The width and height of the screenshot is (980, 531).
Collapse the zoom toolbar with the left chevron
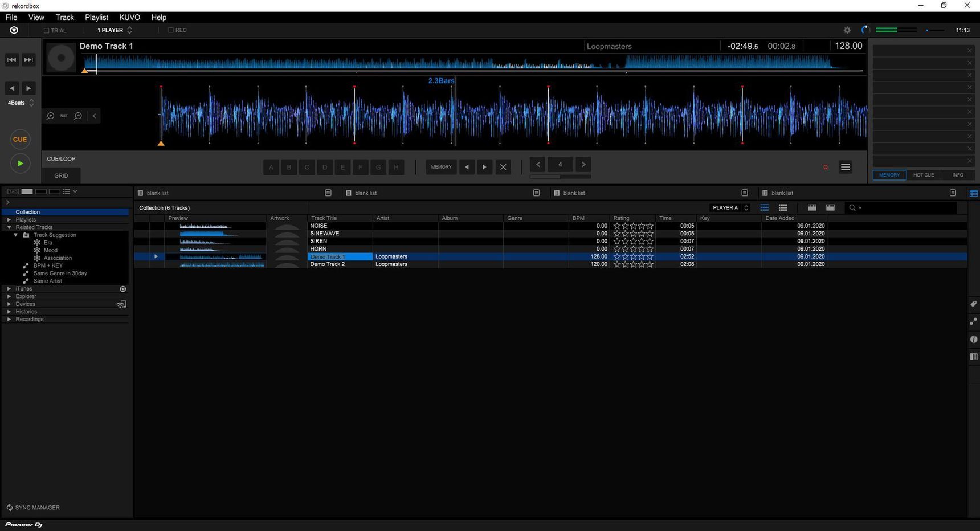[94, 116]
